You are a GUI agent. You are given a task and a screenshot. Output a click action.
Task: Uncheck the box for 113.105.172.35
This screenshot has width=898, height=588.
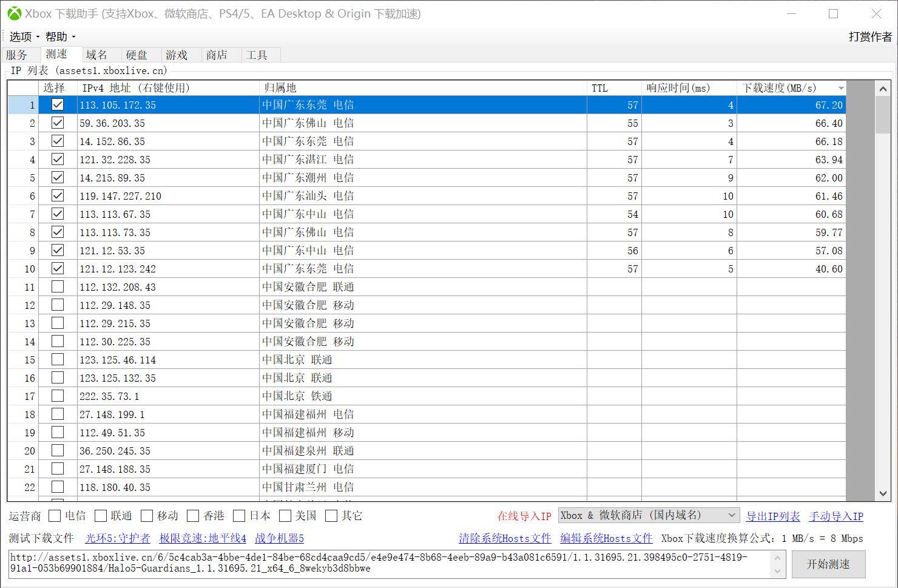(x=58, y=104)
